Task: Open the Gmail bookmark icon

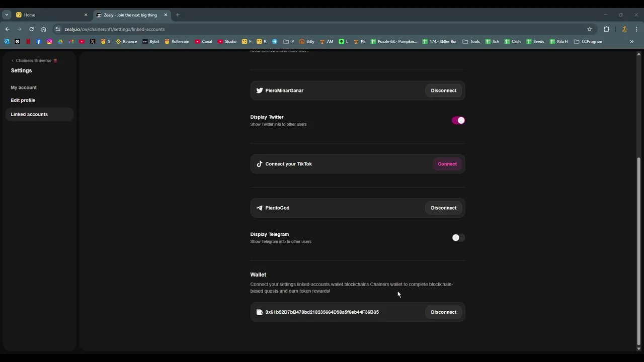Action: pyautogui.click(x=71, y=42)
